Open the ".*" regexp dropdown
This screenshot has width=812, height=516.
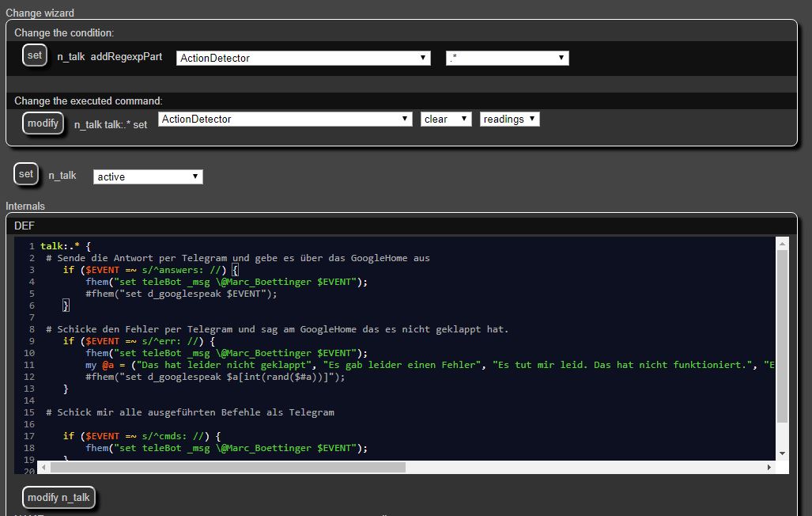pos(507,58)
